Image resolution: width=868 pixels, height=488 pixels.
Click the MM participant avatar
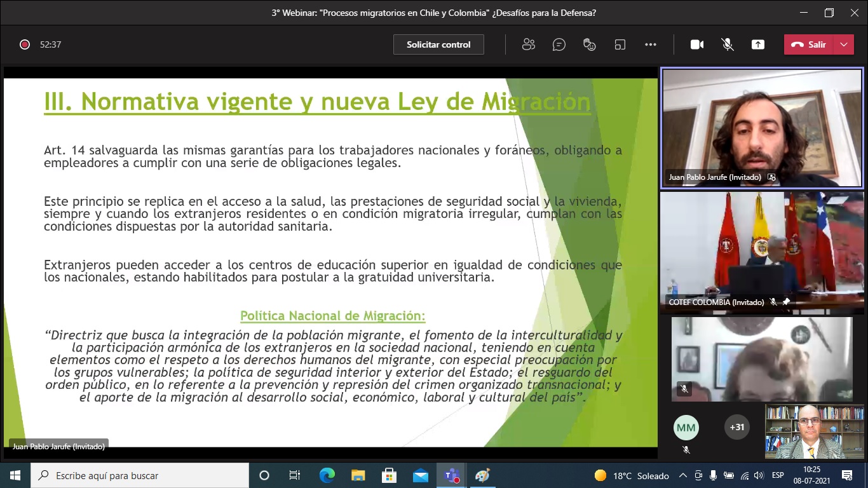[x=686, y=428]
